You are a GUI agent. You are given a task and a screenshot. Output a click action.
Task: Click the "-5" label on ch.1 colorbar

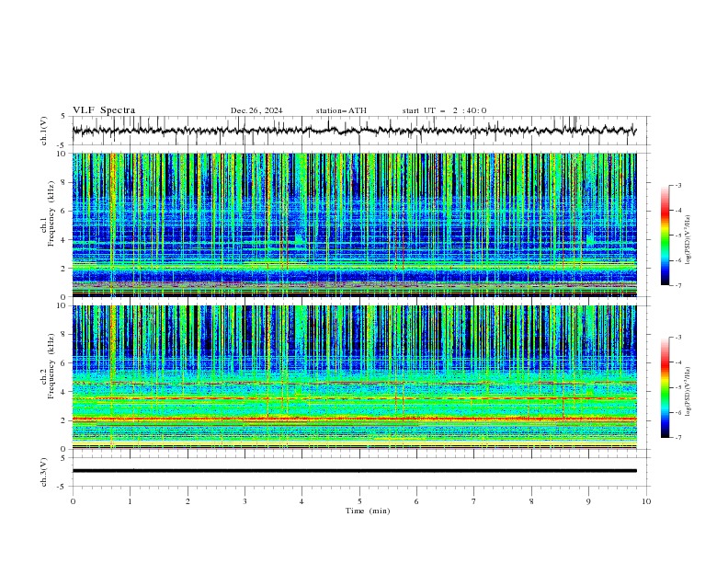677,236
